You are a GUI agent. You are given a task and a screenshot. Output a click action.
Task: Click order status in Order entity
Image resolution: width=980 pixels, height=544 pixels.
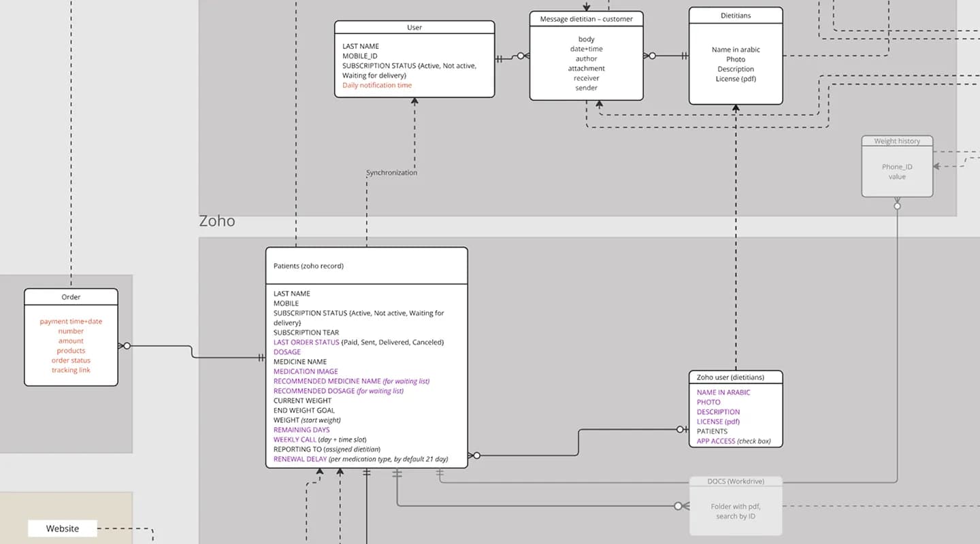tap(71, 360)
